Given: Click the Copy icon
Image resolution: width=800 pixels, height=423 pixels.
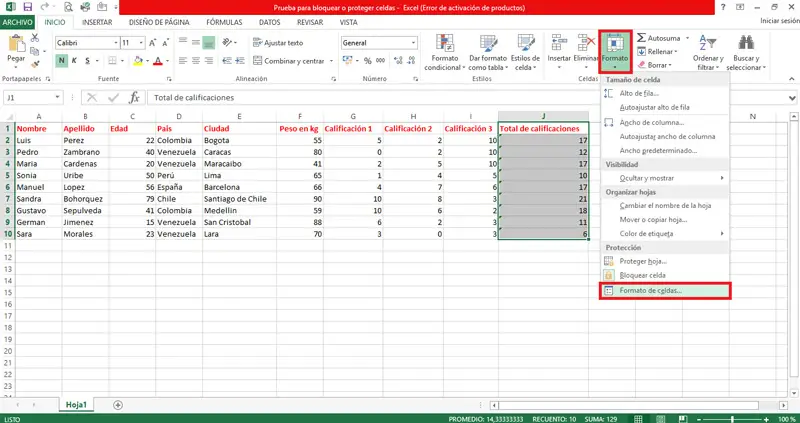Looking at the screenshot, I should [35, 51].
